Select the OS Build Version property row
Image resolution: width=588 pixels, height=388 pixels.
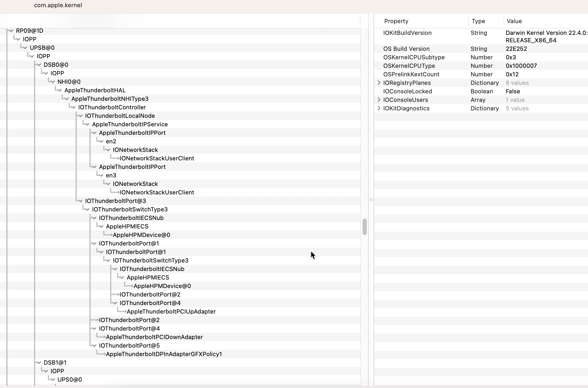coord(406,49)
